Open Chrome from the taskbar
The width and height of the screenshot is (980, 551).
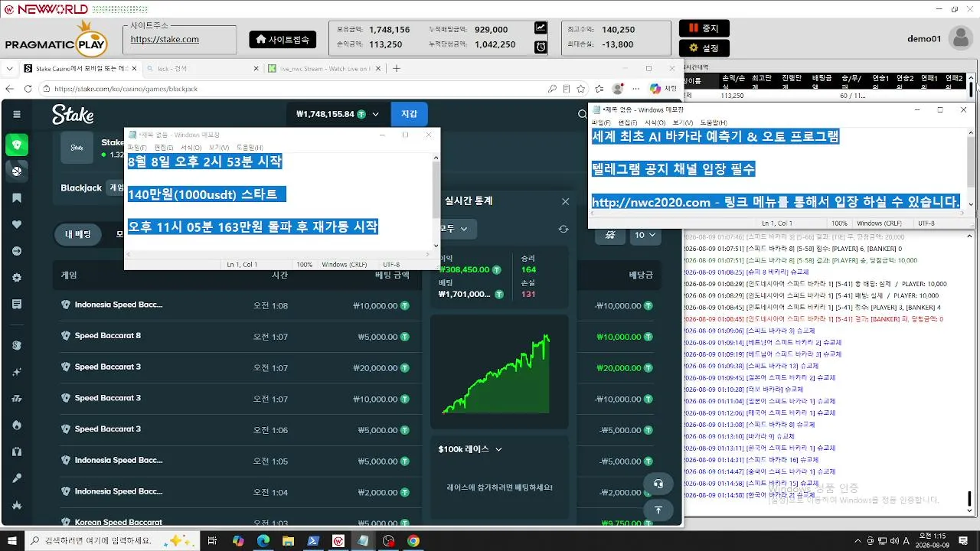(413, 541)
